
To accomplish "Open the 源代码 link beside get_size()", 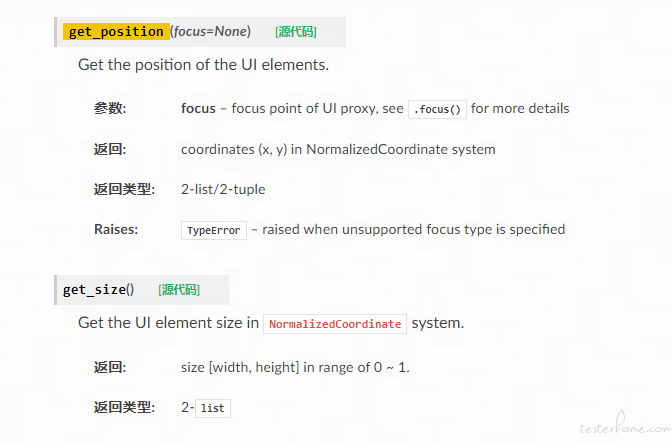I will coord(179,290).
